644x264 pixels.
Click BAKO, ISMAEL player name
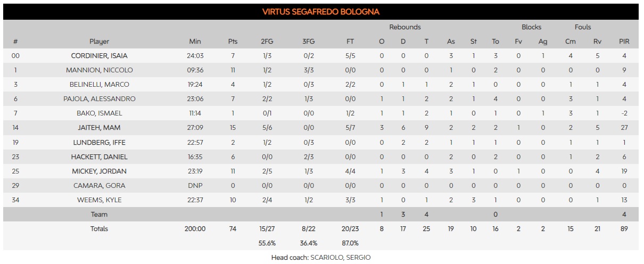pyautogui.click(x=99, y=113)
